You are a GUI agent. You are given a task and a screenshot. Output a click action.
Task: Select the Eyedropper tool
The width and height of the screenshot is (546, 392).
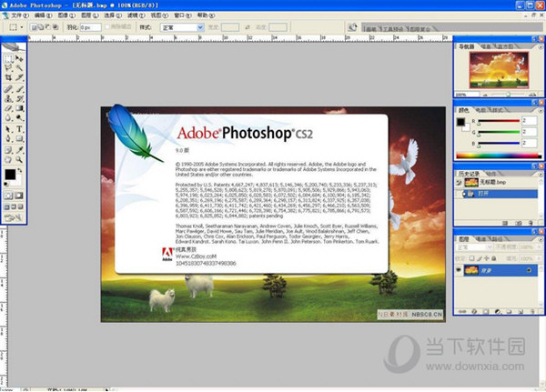click(19, 150)
